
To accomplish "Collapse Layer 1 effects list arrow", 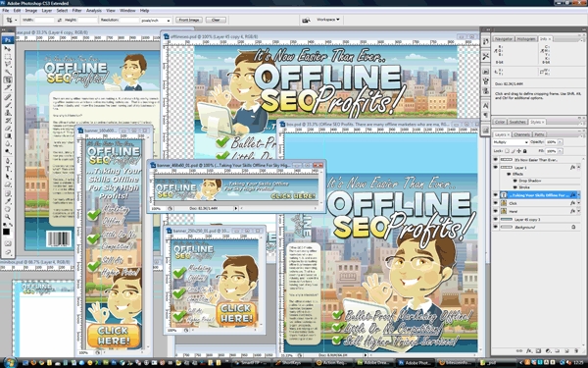I will click(x=578, y=167).
